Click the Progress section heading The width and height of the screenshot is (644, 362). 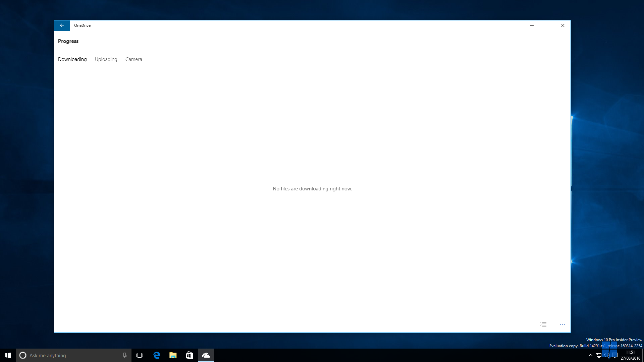point(68,41)
